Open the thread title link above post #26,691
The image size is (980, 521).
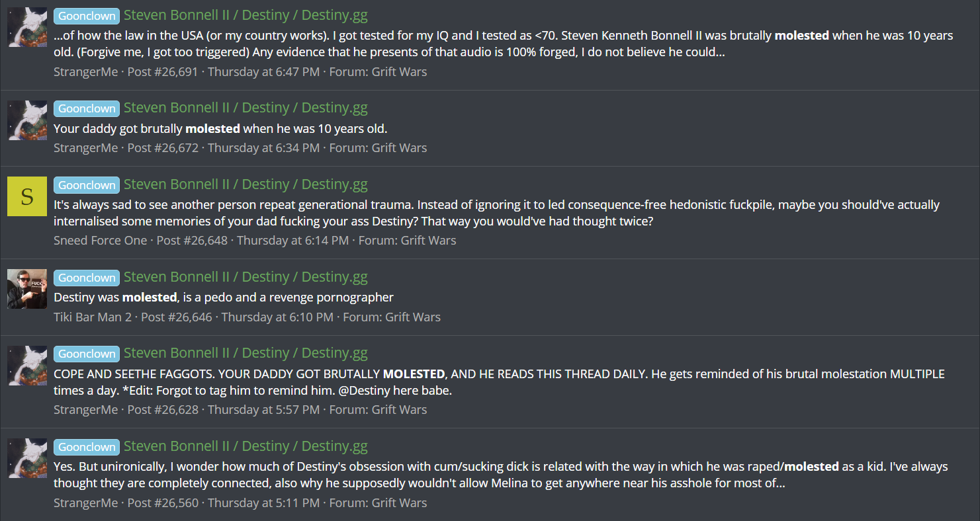(x=245, y=15)
